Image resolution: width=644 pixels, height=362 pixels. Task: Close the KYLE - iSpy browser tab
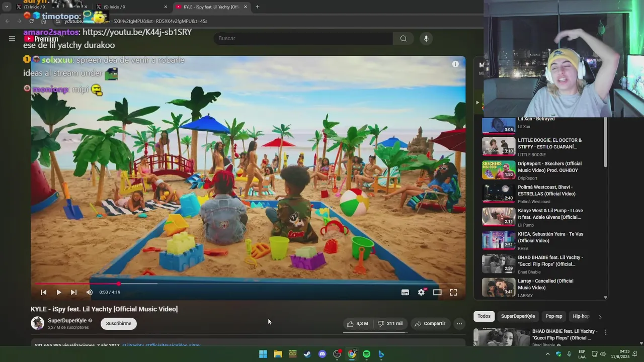coord(246,7)
